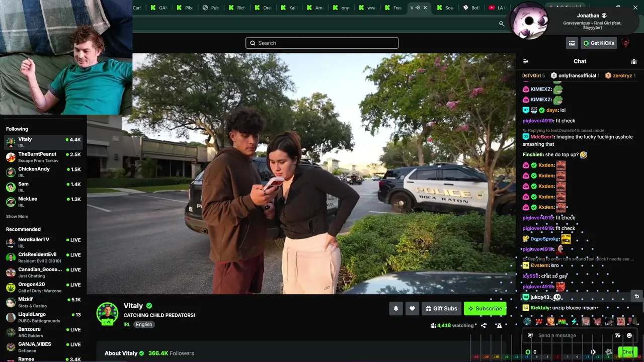Viewport: 644px width, 362px height.
Task: Mute the Vitaly tab audio
Action: point(418,8)
